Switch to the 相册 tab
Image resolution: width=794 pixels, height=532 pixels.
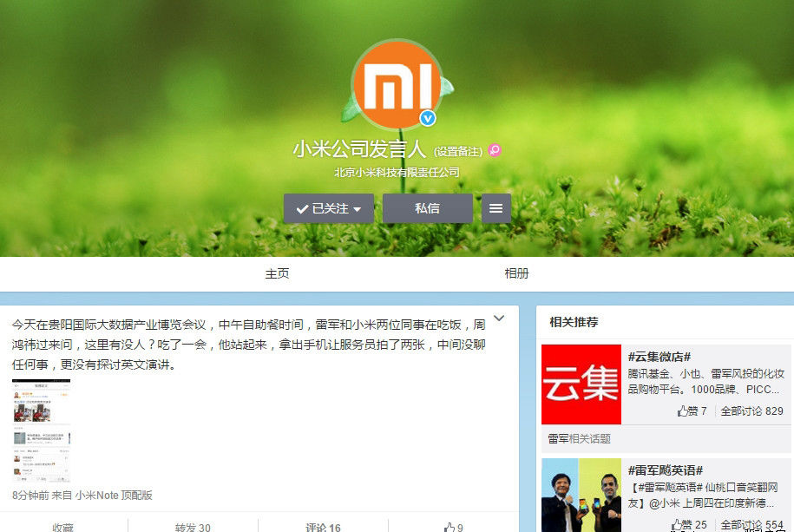(516, 273)
